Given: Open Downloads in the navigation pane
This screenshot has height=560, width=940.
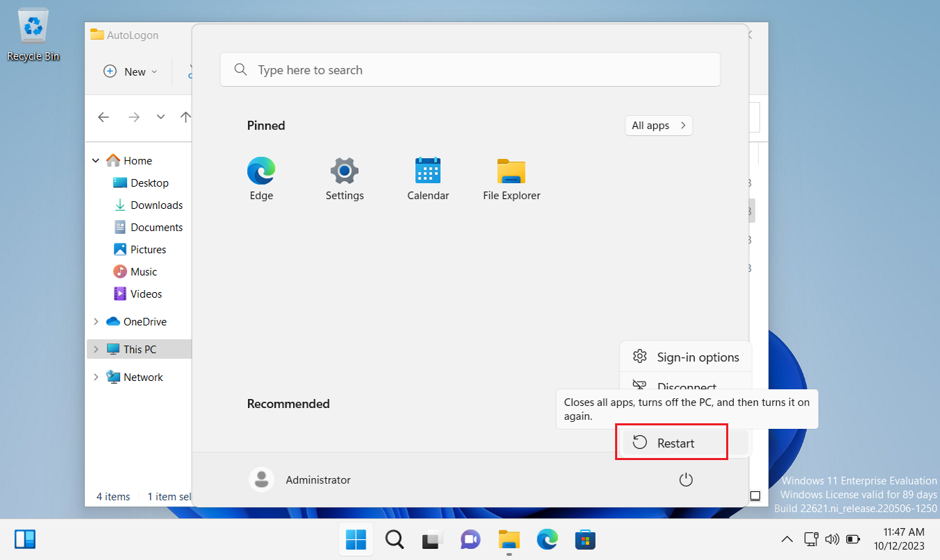Looking at the screenshot, I should coord(147,205).
